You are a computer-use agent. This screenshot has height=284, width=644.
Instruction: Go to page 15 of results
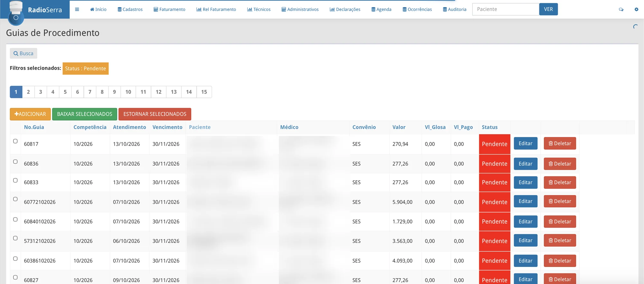click(204, 92)
